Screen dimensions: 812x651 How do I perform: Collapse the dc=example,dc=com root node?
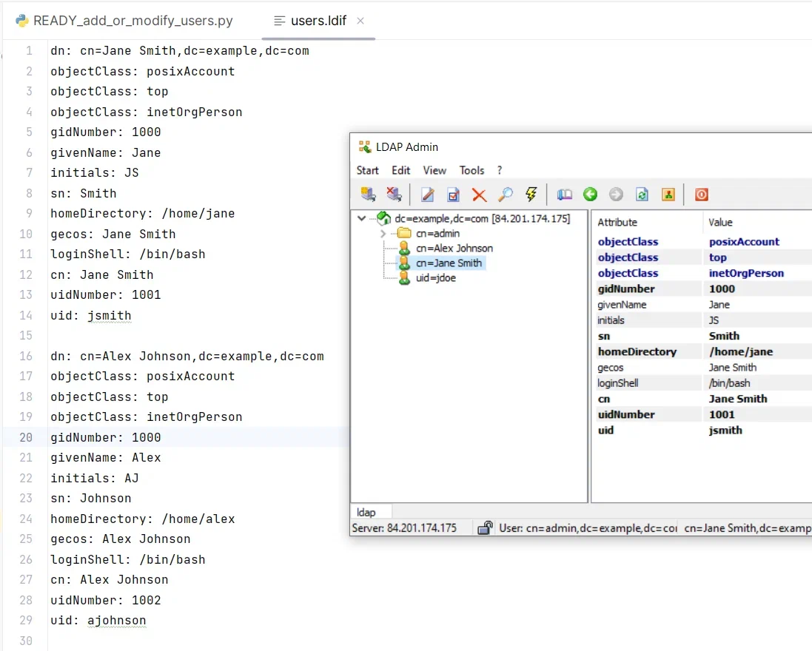click(362, 218)
